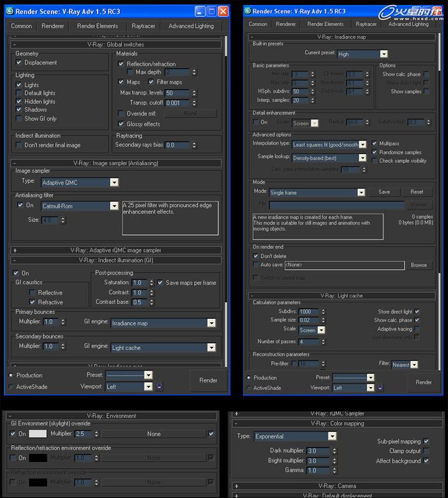Open Primary bounces GI engine dropdown
The image size is (448, 498).
tap(163, 323)
